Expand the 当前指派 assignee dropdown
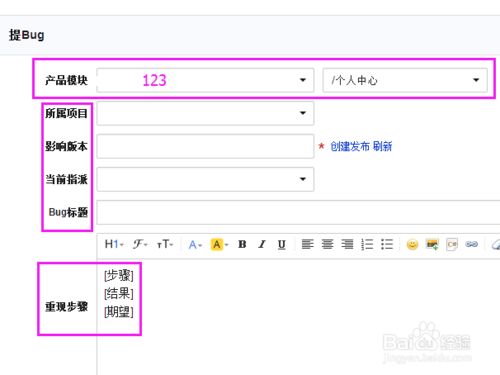The height and width of the screenshot is (375, 500). coord(205,179)
